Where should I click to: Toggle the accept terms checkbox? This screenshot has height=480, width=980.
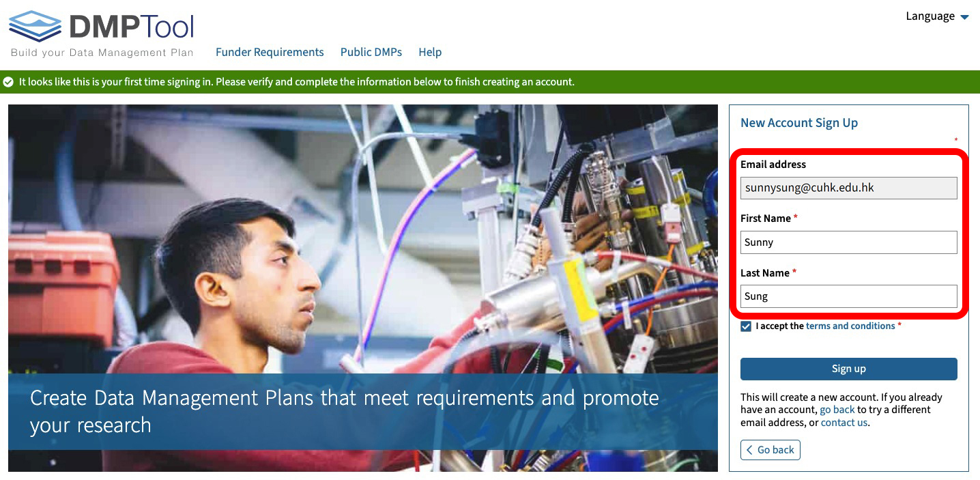pos(746,326)
